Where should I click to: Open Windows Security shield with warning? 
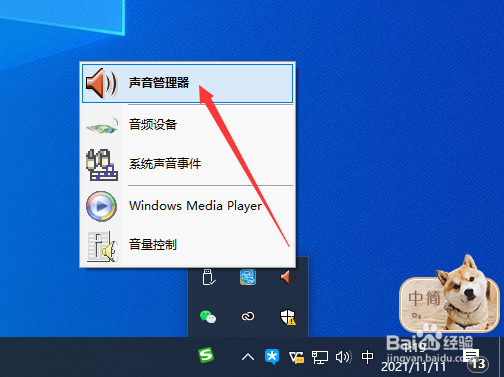(x=288, y=317)
